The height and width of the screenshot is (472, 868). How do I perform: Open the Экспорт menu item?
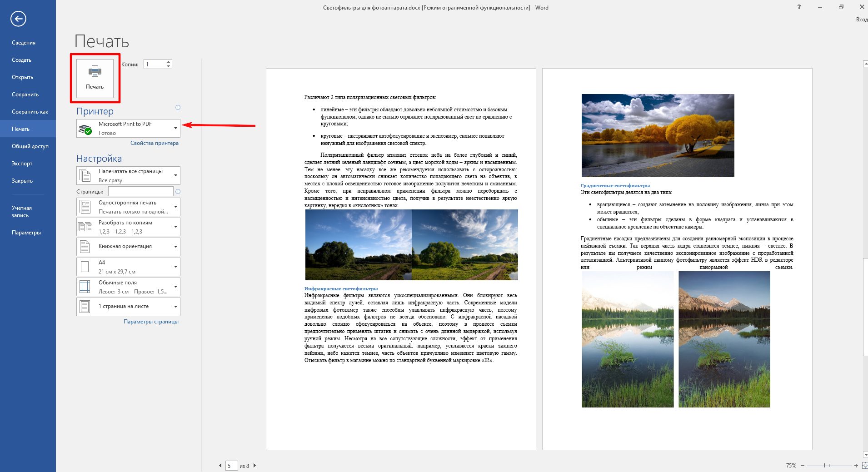(x=22, y=164)
